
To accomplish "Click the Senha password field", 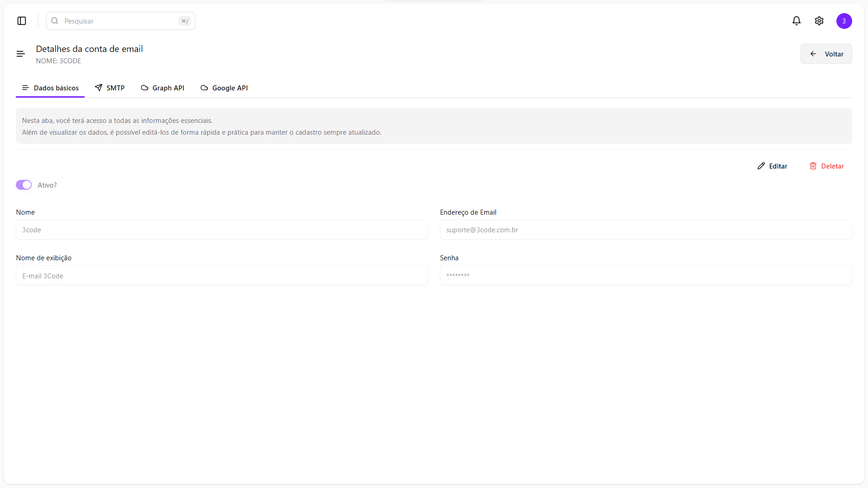I will pos(646,275).
